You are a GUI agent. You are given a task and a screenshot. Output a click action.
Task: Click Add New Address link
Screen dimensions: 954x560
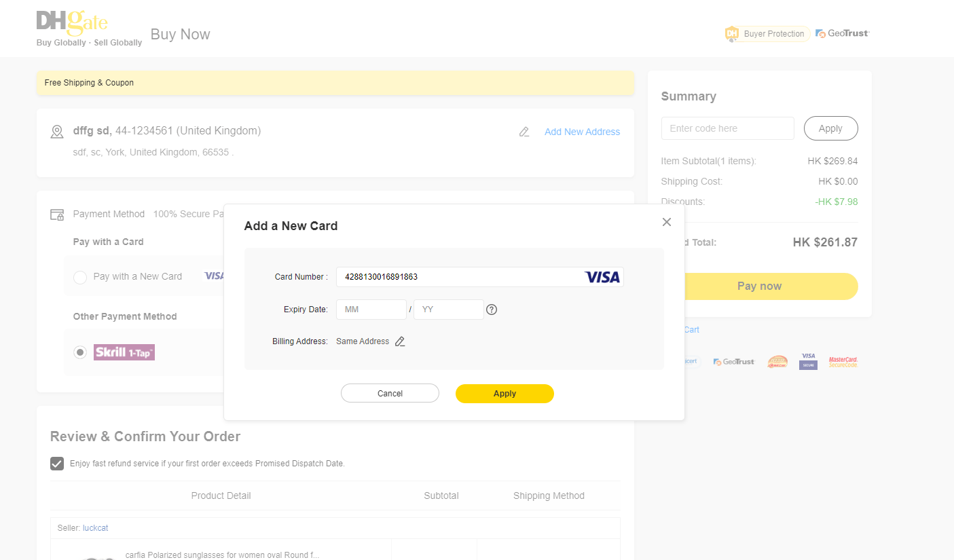(x=582, y=132)
